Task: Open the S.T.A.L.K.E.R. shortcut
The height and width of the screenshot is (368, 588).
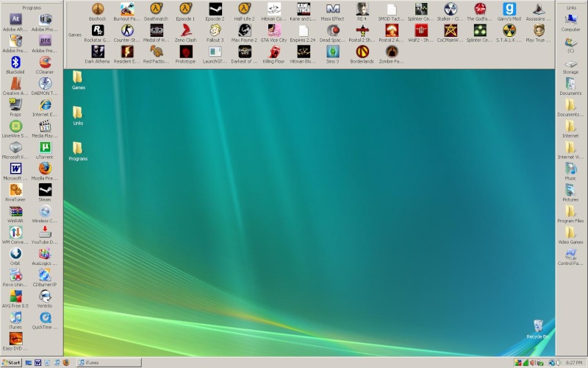Action: 509,32
